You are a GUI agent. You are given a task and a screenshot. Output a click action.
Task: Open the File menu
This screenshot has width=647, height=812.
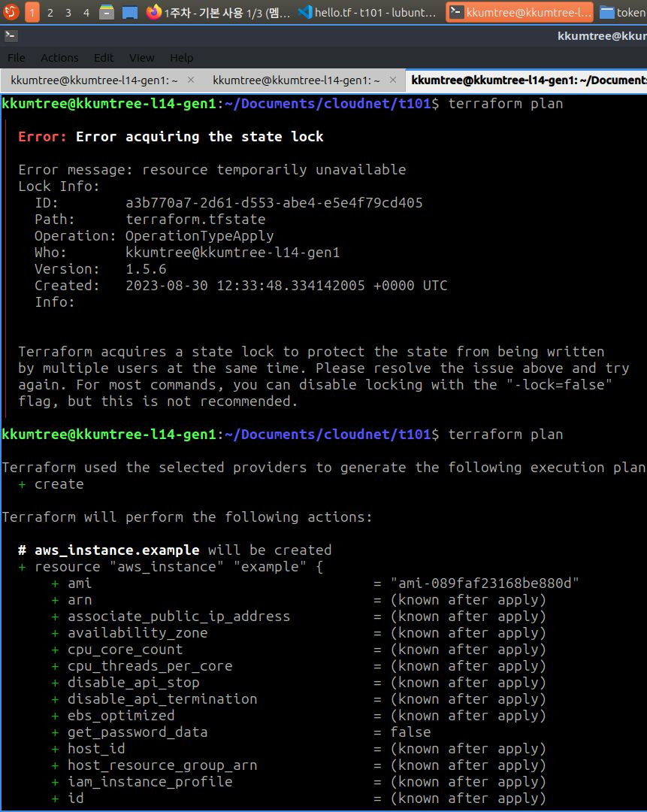pos(16,57)
